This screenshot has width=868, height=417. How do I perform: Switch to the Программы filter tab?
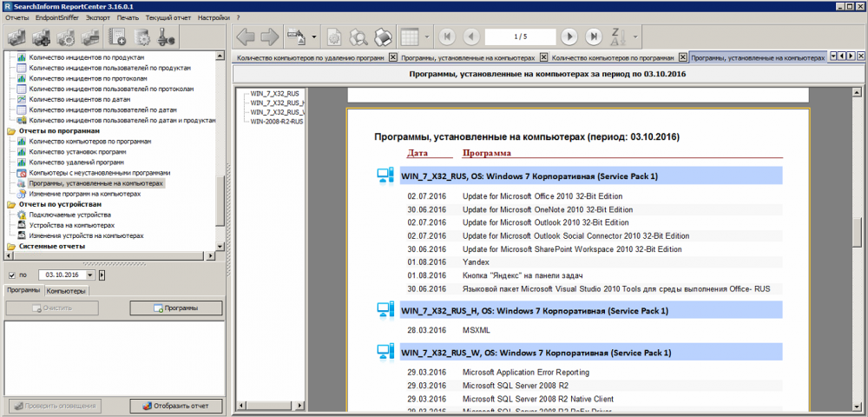point(23,290)
